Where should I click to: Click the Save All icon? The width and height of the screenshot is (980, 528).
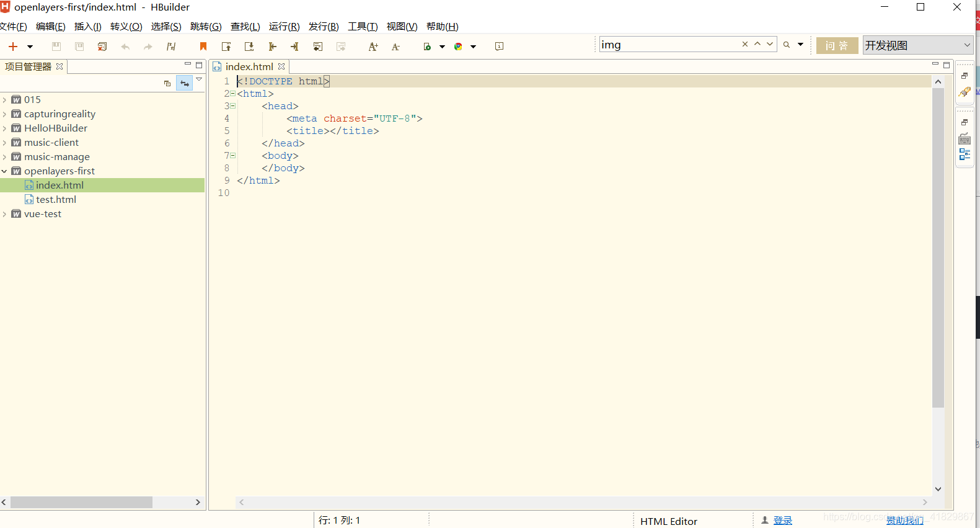(x=79, y=47)
